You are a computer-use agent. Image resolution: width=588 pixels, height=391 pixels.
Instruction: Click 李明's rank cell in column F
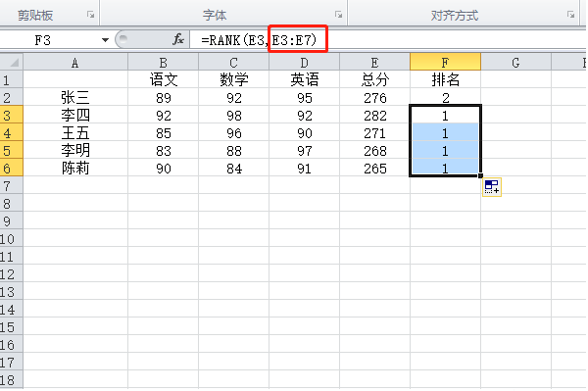(445, 150)
